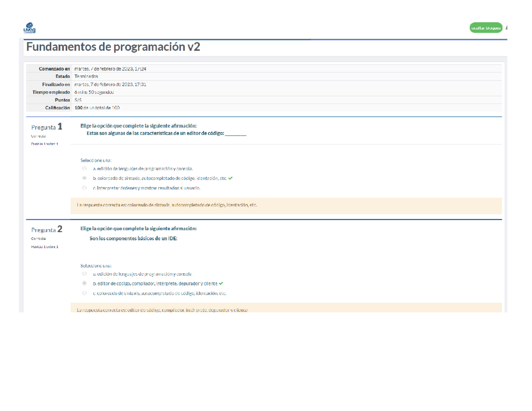Choose radio option b 'editor de código' in Pregunta 2
The height and width of the screenshot is (411, 532).
pos(84,283)
